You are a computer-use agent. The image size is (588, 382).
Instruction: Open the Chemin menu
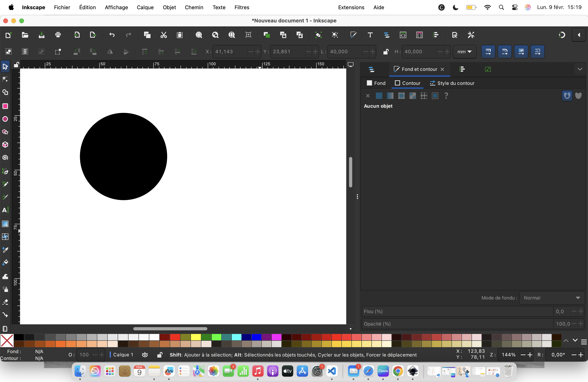pos(194,7)
